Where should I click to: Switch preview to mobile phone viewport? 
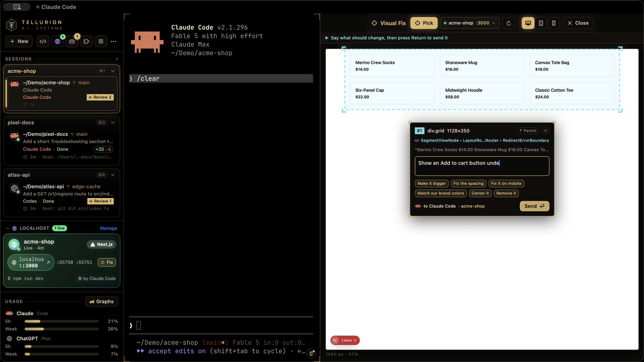point(554,23)
